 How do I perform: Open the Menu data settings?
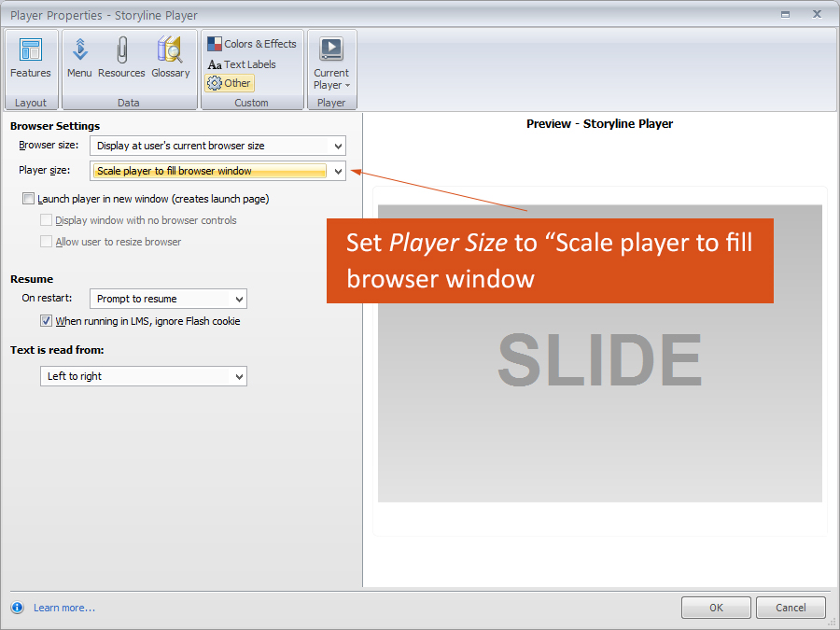click(x=79, y=58)
